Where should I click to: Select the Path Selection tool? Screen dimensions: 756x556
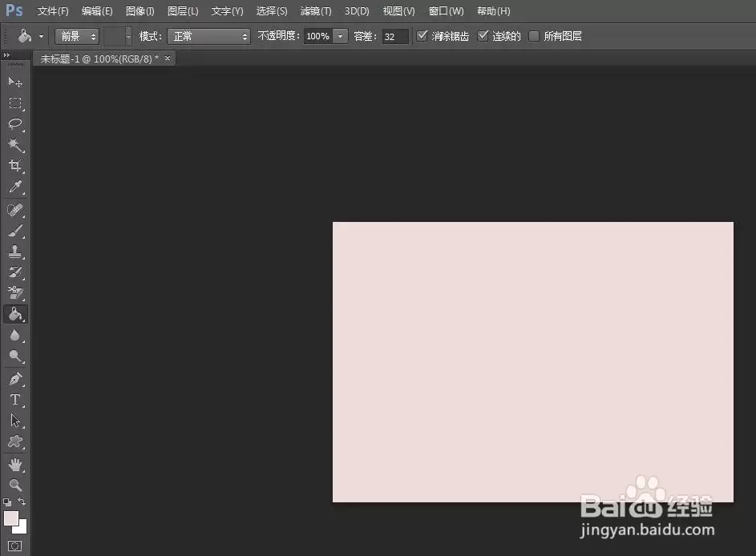coord(15,421)
